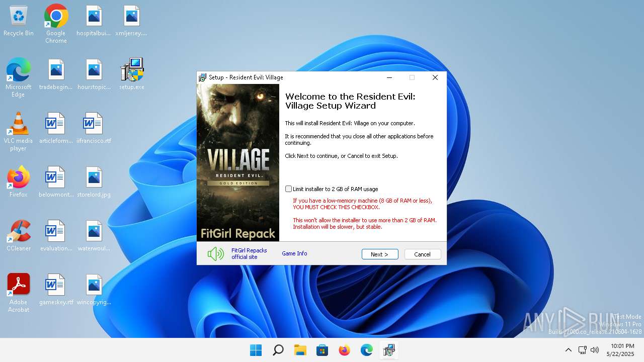
Task: Enable Limit installer to 2 GB RAM checkbox
Action: click(288, 189)
